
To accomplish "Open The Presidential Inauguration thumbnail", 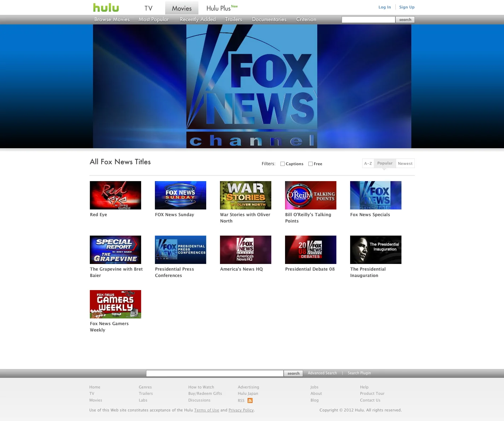I will (x=376, y=250).
